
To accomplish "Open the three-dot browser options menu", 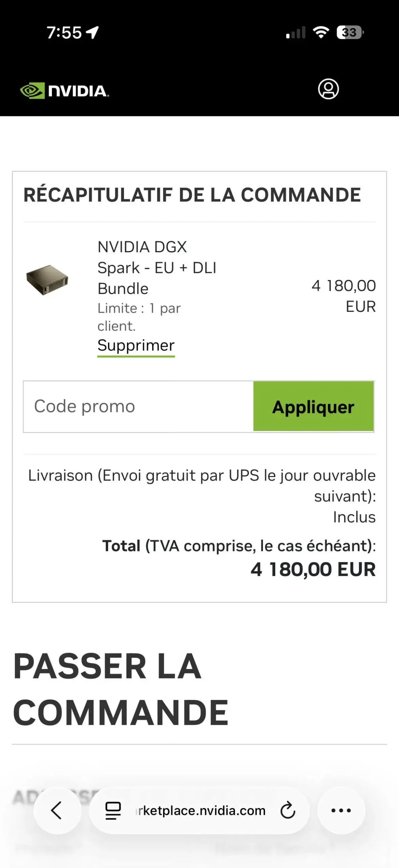I will (341, 810).
